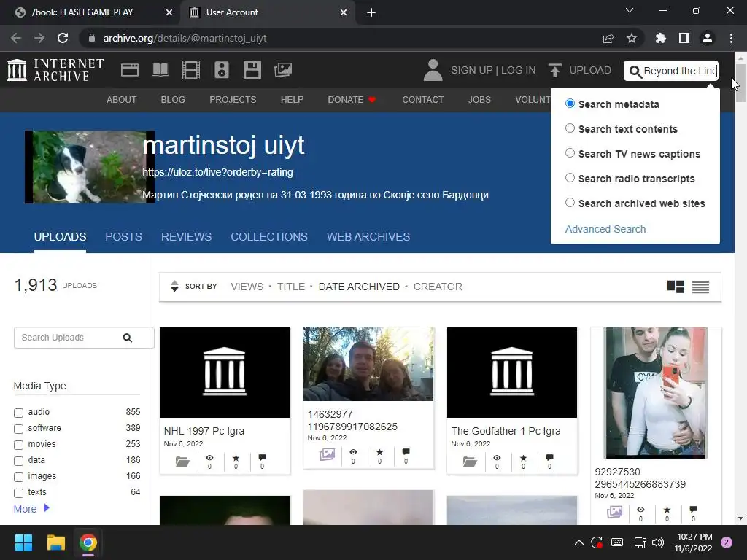Bookmark this page with star icon

coord(632,38)
